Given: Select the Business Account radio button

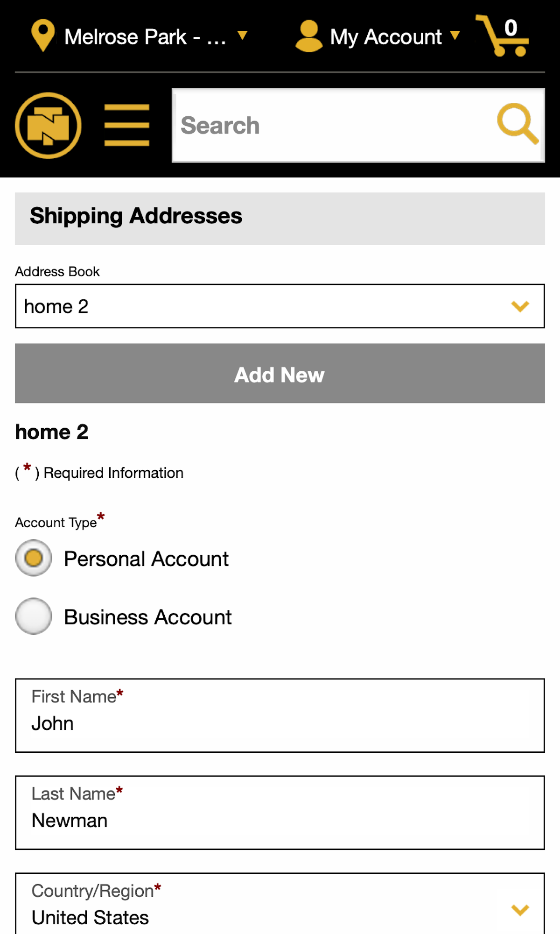Looking at the screenshot, I should pos(33,616).
